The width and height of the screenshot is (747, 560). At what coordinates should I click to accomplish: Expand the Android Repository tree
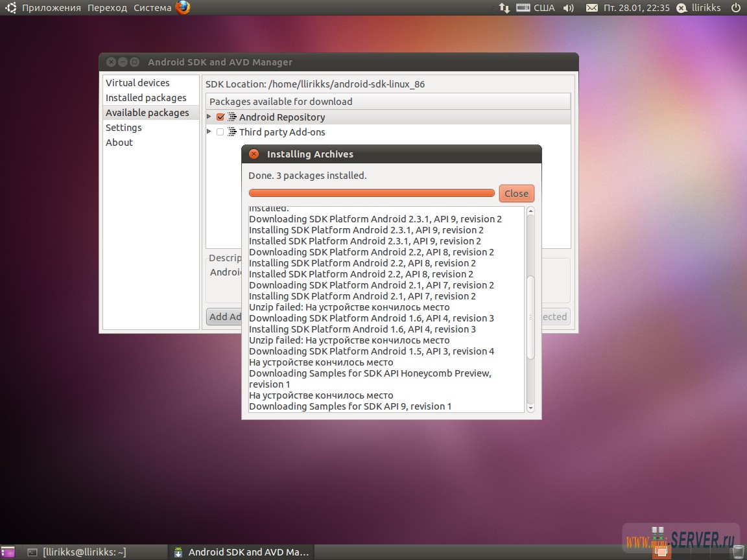pyautogui.click(x=209, y=117)
